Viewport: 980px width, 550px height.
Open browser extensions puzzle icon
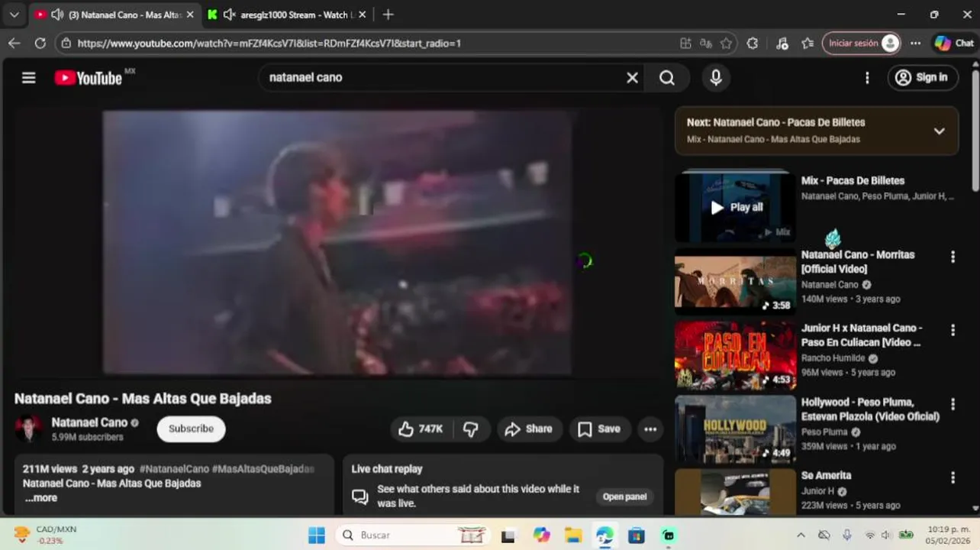(x=753, y=44)
